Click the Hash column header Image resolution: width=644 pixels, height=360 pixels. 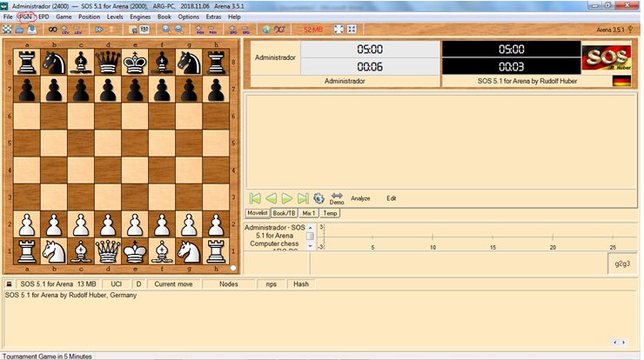pos(301,284)
